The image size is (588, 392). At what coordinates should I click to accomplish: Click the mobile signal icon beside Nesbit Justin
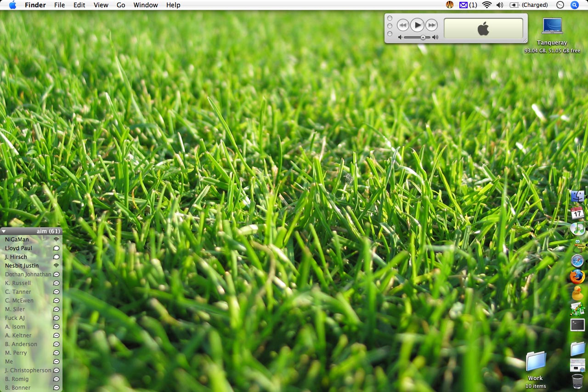coord(57,266)
